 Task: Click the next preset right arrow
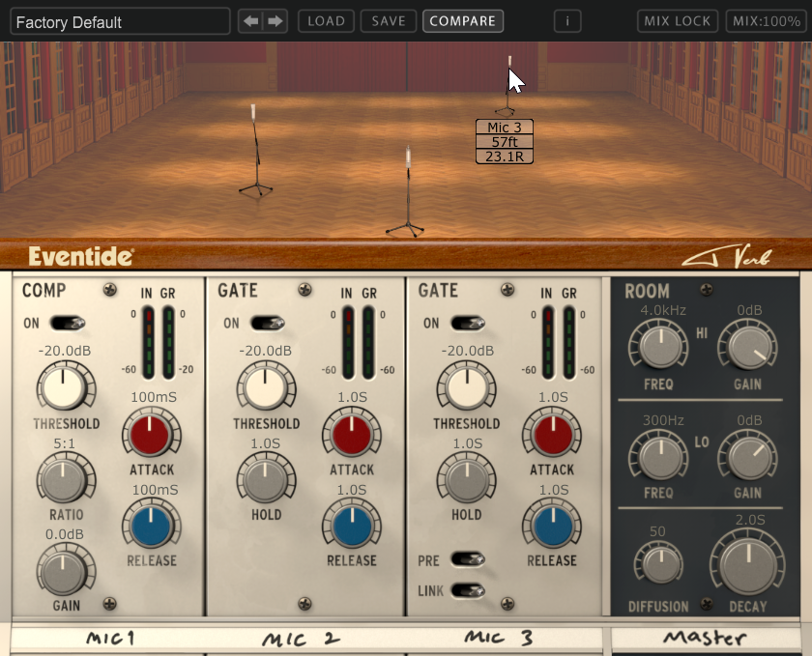tap(275, 20)
